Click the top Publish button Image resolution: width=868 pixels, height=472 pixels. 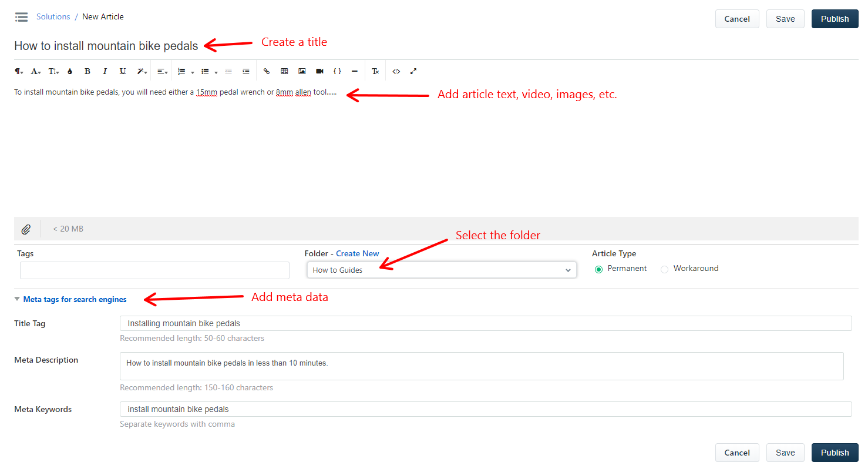click(x=835, y=19)
